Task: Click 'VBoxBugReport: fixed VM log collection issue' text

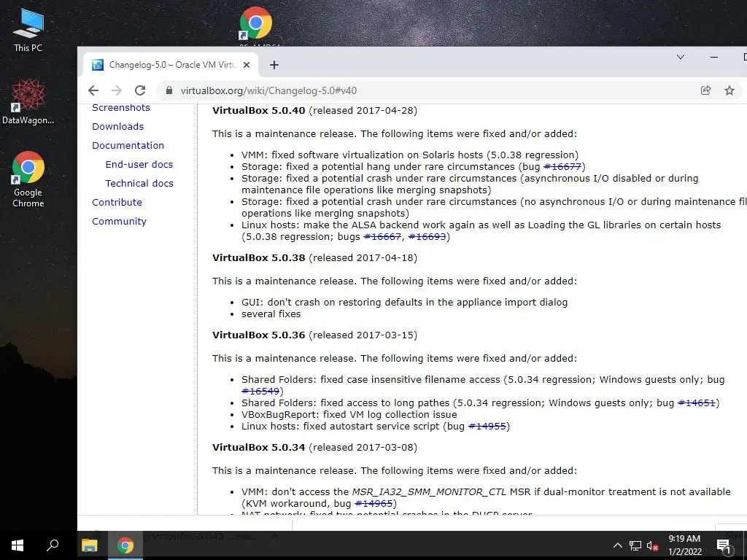Action: (x=349, y=414)
